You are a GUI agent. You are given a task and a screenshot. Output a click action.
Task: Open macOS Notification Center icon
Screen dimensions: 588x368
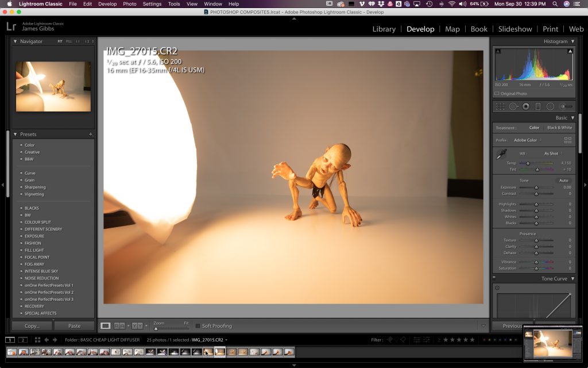577,4
